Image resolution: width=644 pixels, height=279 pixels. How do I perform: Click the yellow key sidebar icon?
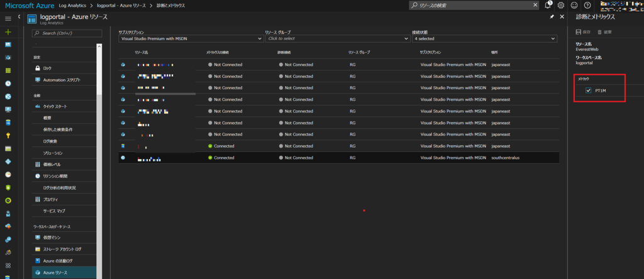(x=8, y=135)
